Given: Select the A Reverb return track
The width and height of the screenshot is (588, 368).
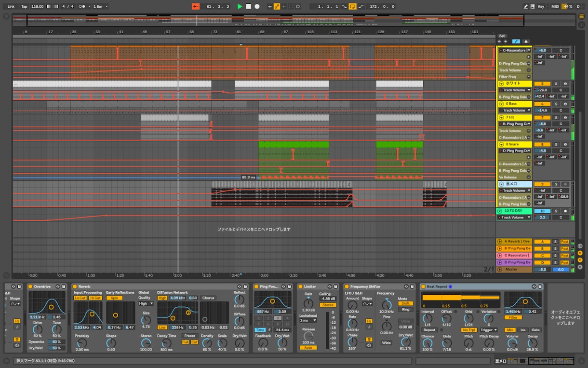Looking at the screenshot, I should [x=517, y=241].
